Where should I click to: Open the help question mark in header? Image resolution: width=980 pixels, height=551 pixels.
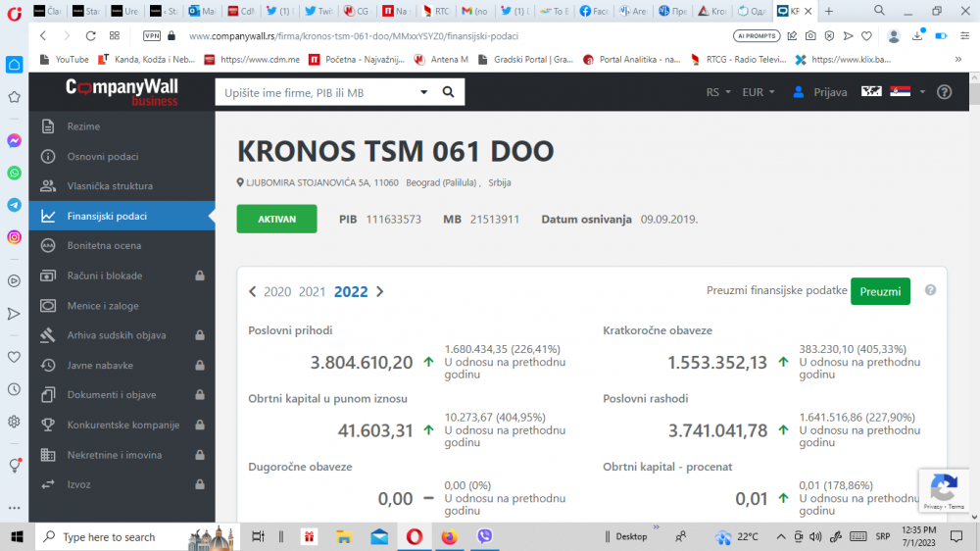click(x=944, y=92)
